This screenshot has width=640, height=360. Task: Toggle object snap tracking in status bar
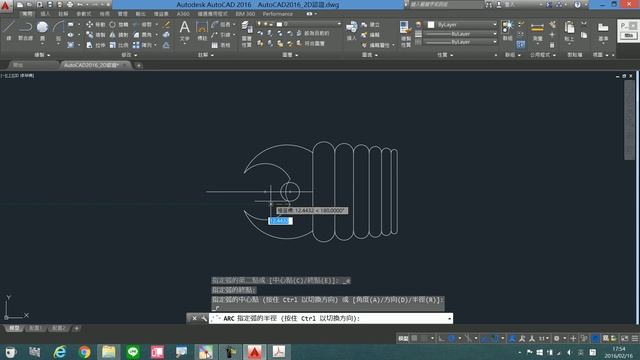click(x=484, y=338)
